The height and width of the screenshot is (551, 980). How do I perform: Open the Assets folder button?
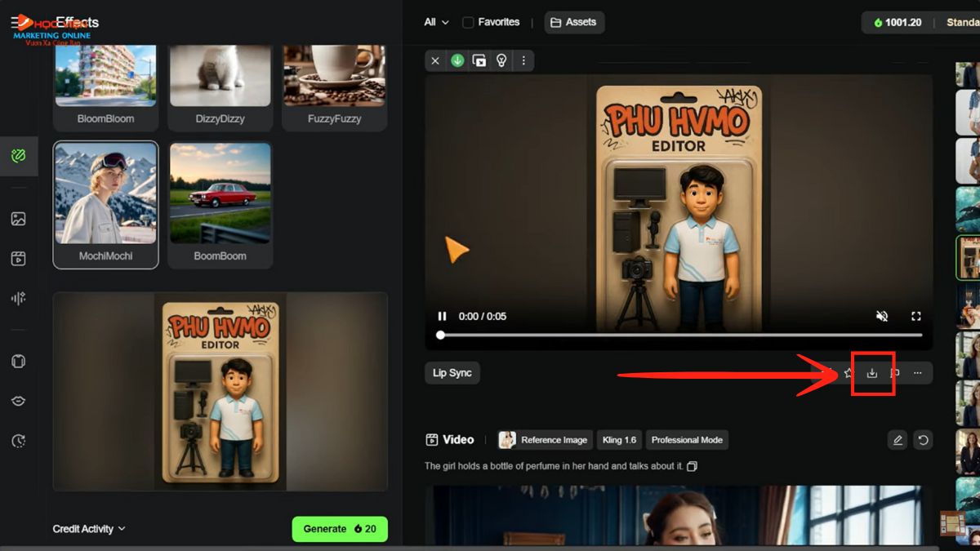(x=574, y=22)
